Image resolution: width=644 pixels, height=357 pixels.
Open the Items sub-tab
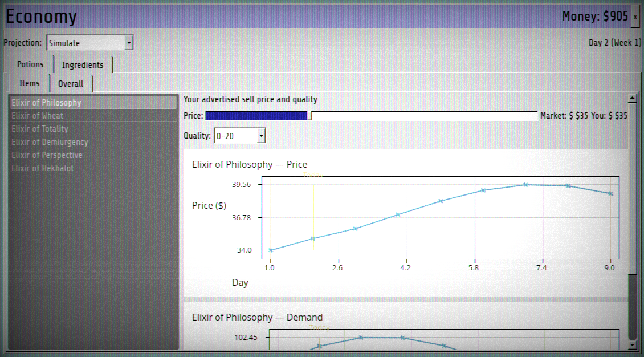pyautogui.click(x=30, y=83)
